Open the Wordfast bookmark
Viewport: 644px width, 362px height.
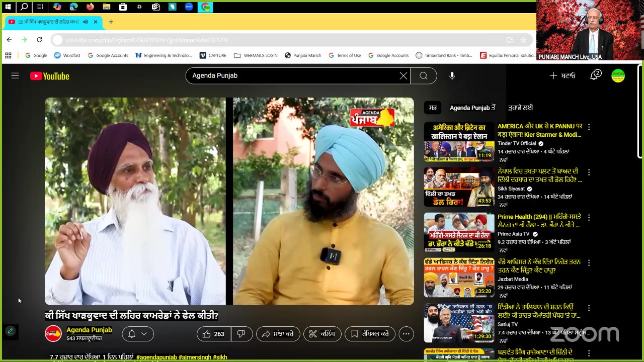pyautogui.click(x=67, y=55)
